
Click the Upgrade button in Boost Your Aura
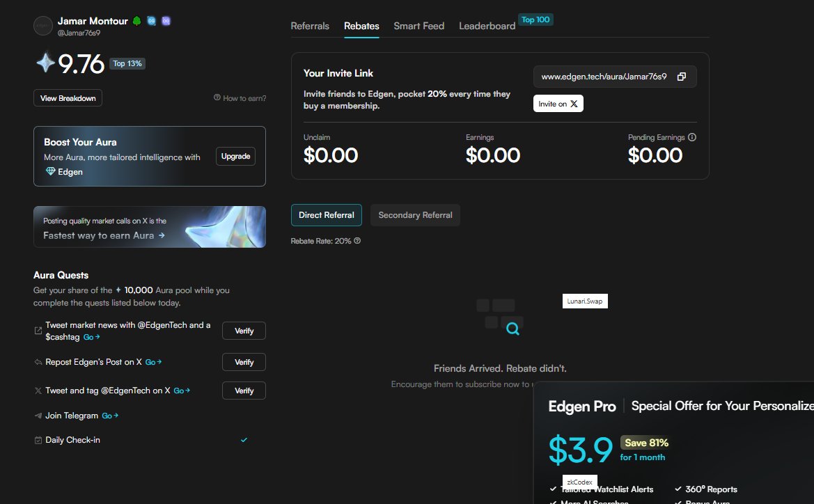[235, 156]
